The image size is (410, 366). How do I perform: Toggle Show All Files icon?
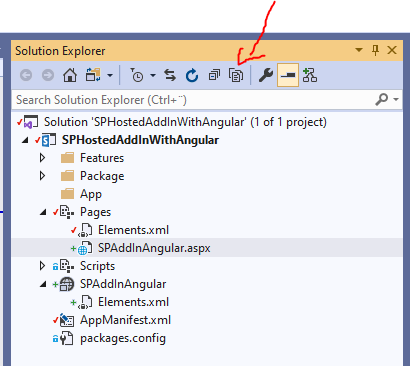click(236, 75)
